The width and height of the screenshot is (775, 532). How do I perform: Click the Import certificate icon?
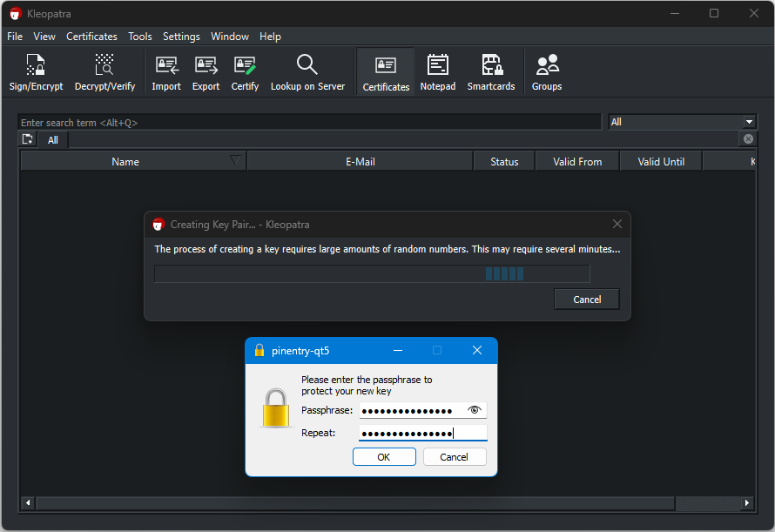pyautogui.click(x=166, y=72)
